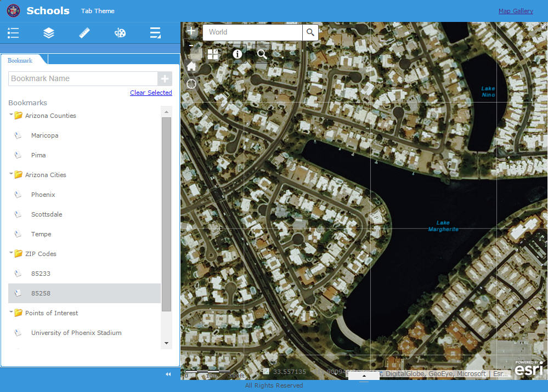Image resolution: width=548 pixels, height=392 pixels.
Task: Open the Map Gallery link
Action: click(x=516, y=11)
